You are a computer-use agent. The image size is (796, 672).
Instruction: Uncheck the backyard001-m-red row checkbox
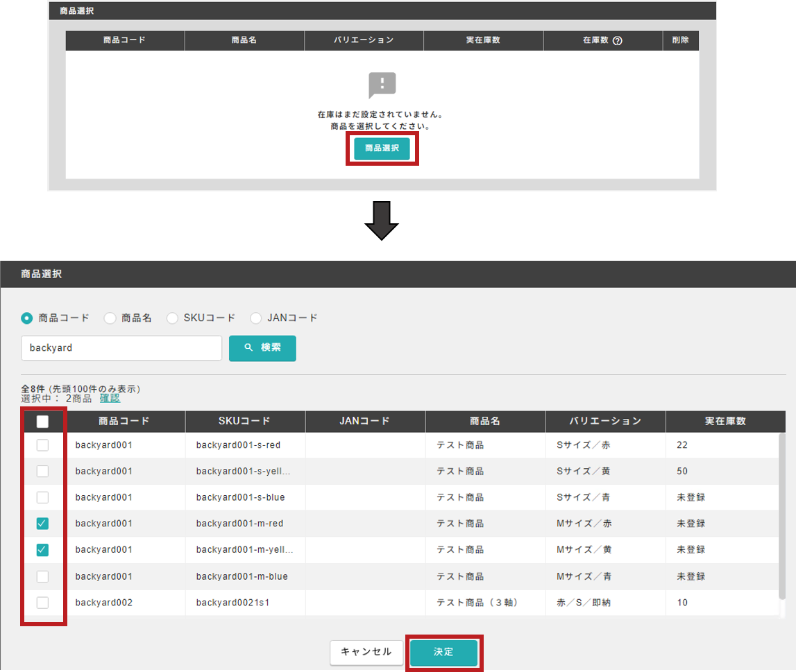(42, 524)
